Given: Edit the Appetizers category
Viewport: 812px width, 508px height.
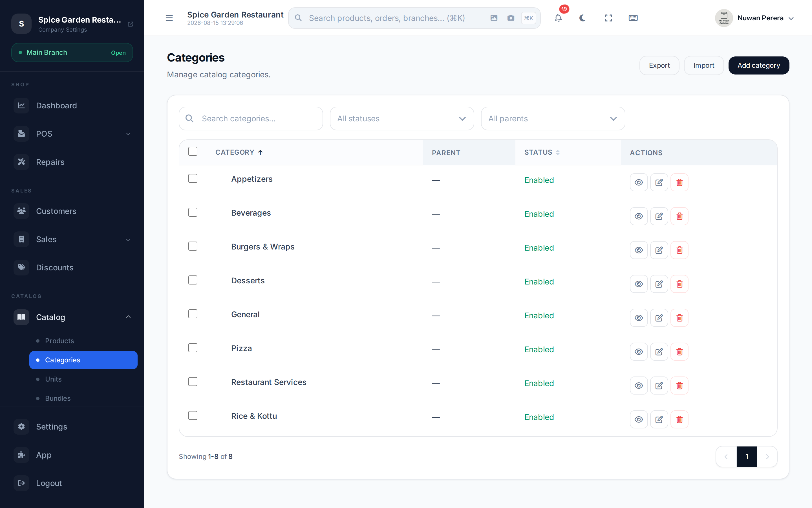Looking at the screenshot, I should (x=659, y=182).
